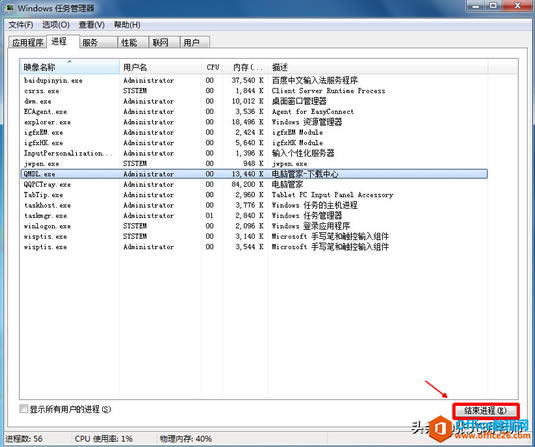
Task: Click CPU 使用率: 1% in status bar
Action: click(103, 439)
